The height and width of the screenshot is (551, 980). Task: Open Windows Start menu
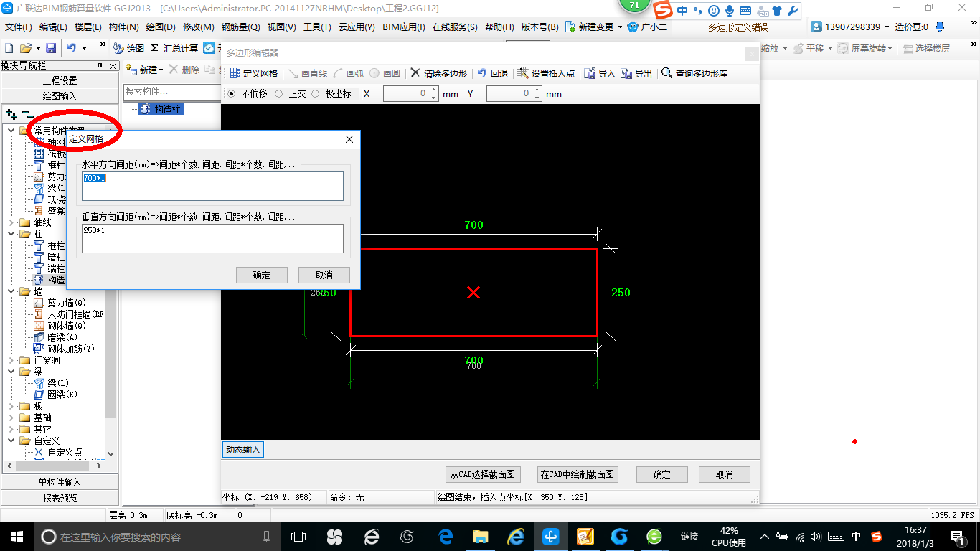pos(17,537)
